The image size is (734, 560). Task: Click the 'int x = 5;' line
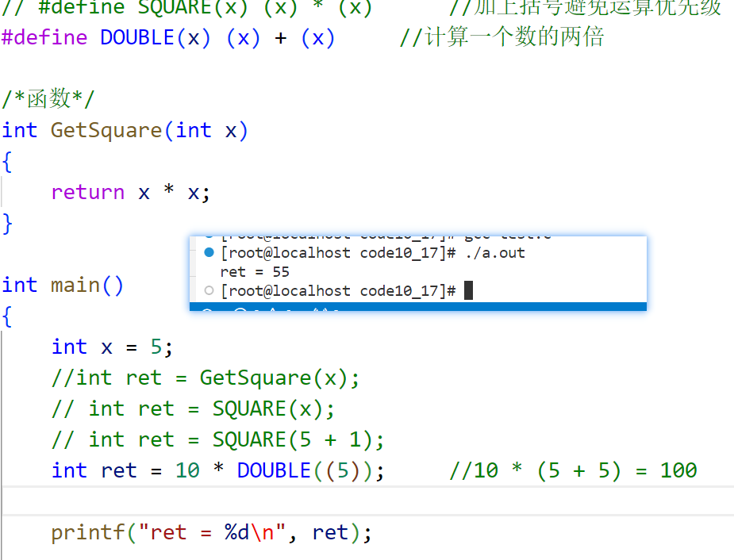113,347
